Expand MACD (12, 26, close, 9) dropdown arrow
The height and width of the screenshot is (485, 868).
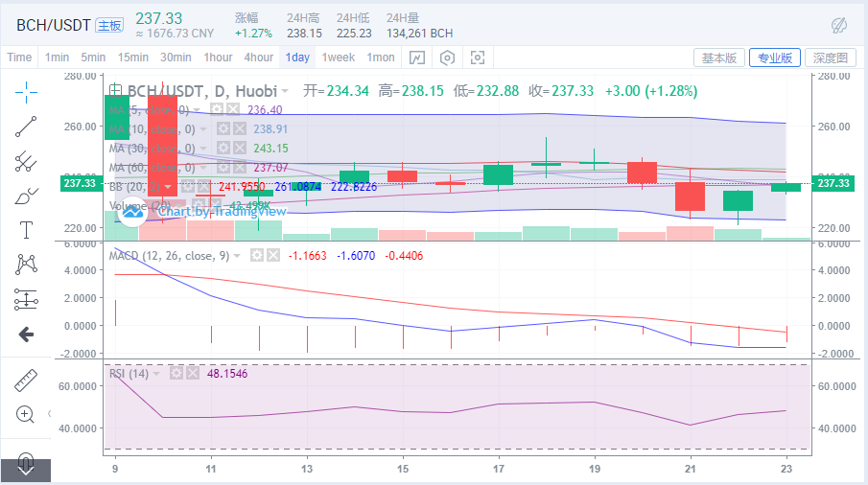[x=237, y=256]
